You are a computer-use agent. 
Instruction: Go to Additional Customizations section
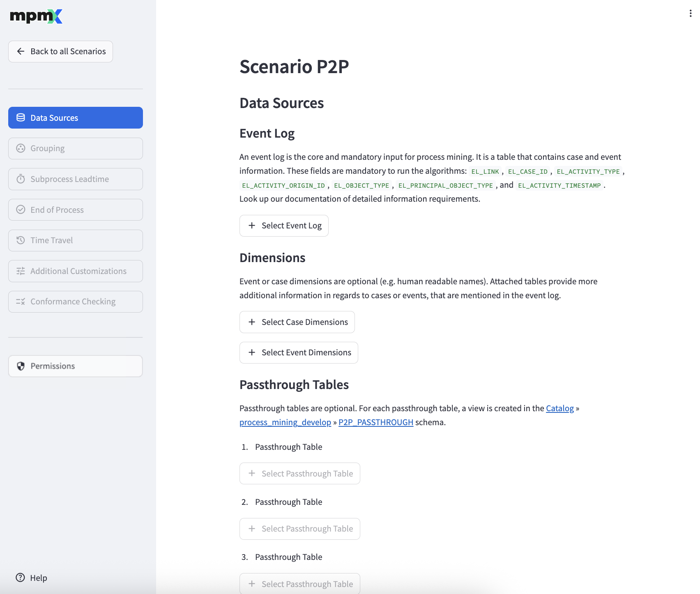76,271
